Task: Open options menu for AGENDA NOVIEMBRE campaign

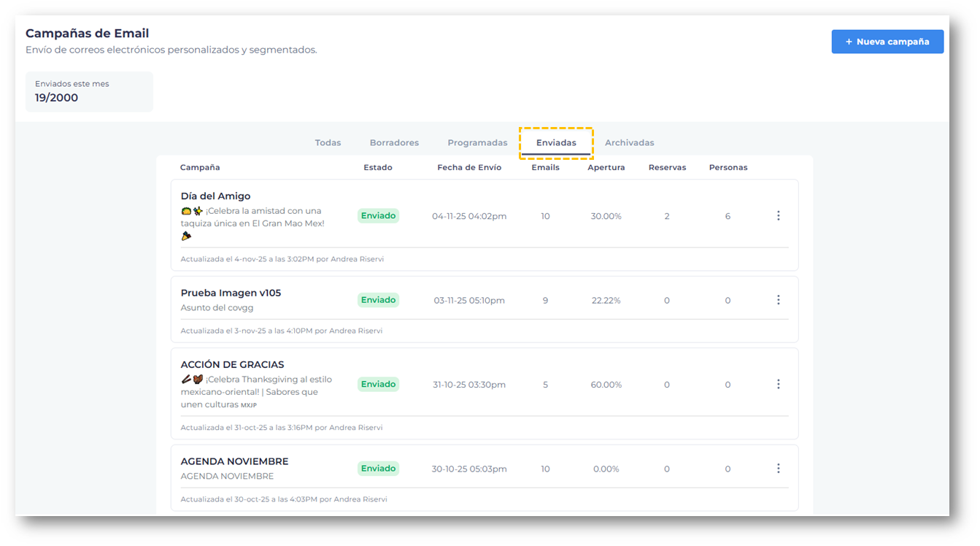Action: click(778, 469)
